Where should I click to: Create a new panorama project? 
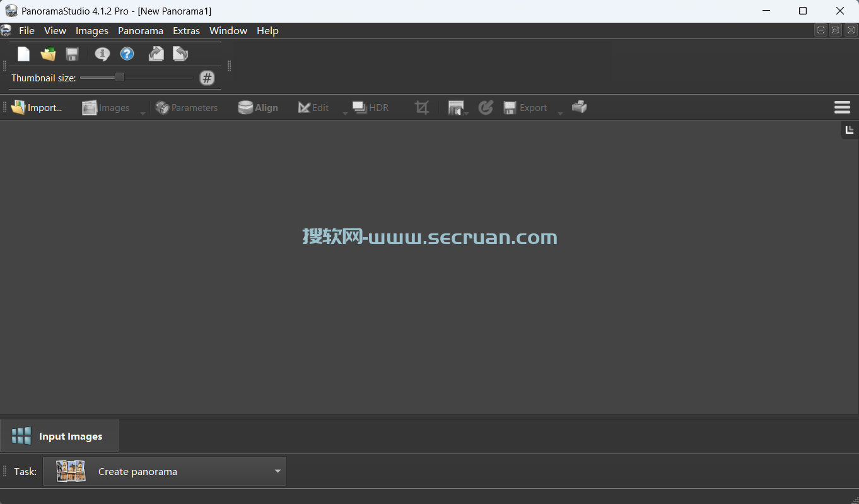23,54
